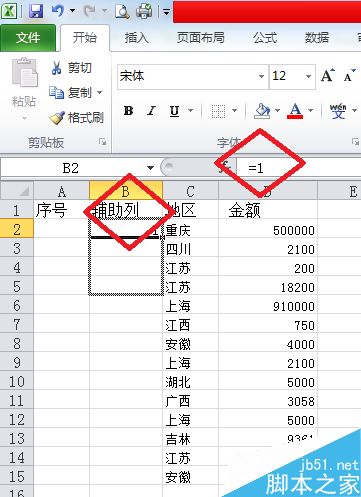Viewport: 361px width, 497px height.
Task: Decrease font size with the small A icon
Action: [350, 76]
